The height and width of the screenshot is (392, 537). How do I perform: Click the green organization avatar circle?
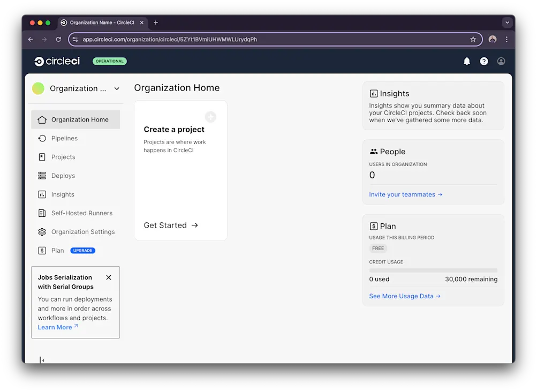point(39,88)
